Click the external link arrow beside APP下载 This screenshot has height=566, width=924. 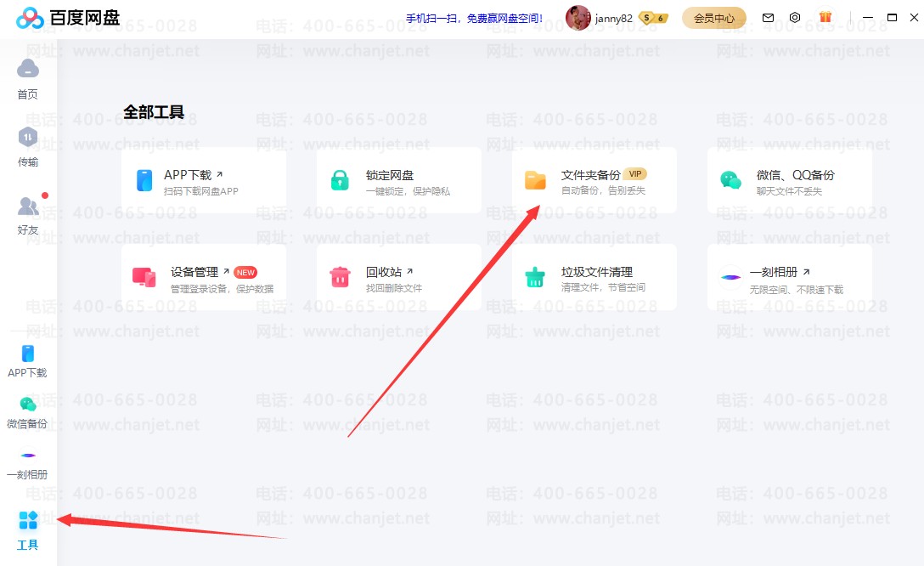pyautogui.click(x=219, y=174)
